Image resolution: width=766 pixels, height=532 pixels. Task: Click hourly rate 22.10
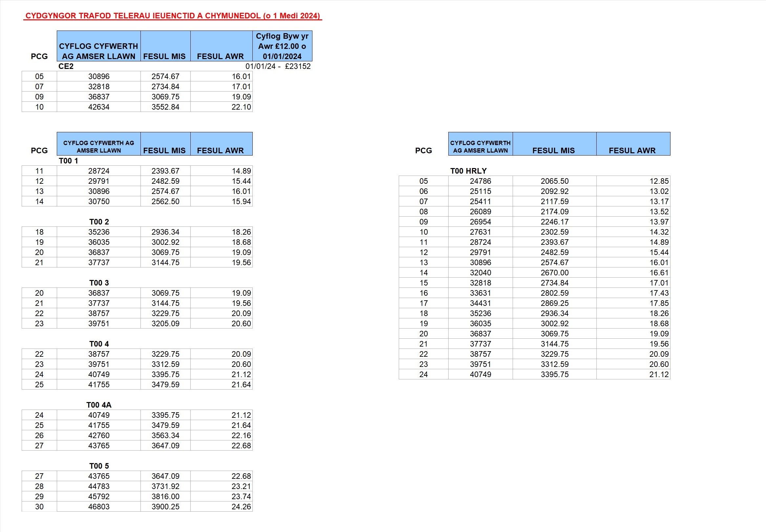tap(241, 107)
